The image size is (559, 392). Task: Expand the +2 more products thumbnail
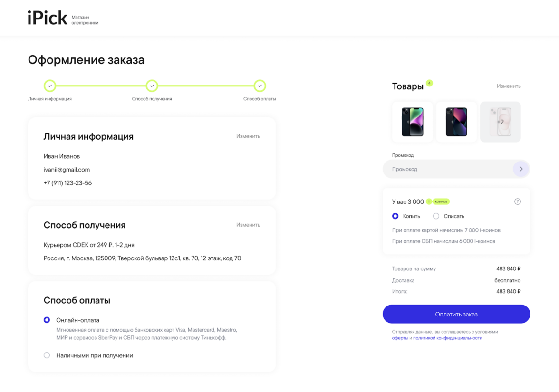pyautogui.click(x=500, y=122)
